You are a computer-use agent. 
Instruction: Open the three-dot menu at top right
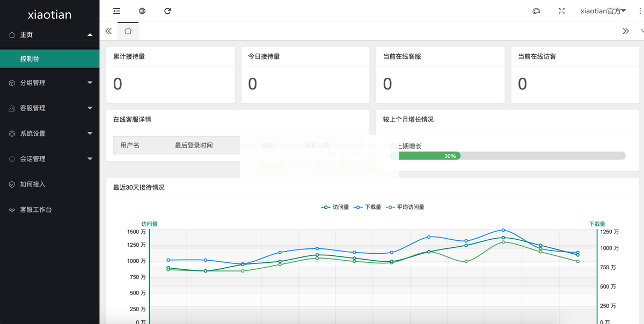(639, 11)
